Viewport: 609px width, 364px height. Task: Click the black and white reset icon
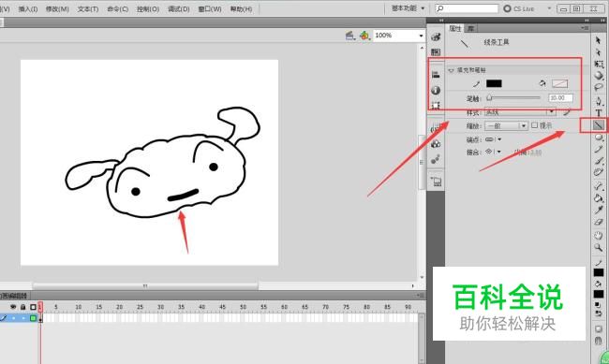pos(598,305)
